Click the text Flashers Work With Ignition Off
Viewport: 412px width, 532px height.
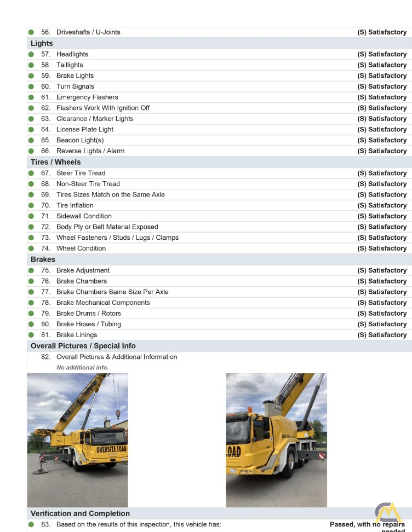click(x=103, y=108)
